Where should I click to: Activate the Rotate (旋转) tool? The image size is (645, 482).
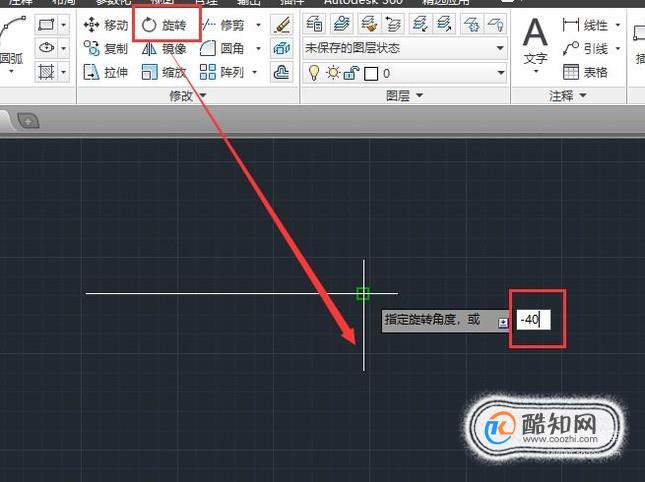tap(164, 25)
